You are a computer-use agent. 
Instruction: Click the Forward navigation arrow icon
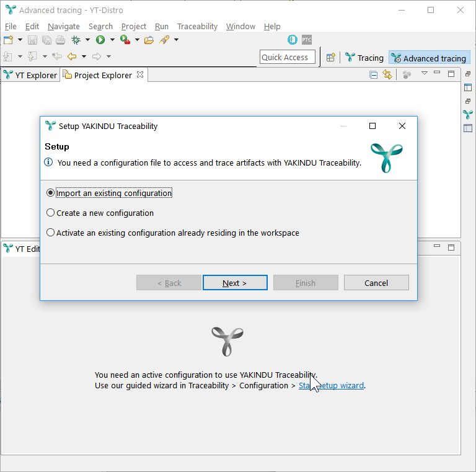tap(97, 56)
